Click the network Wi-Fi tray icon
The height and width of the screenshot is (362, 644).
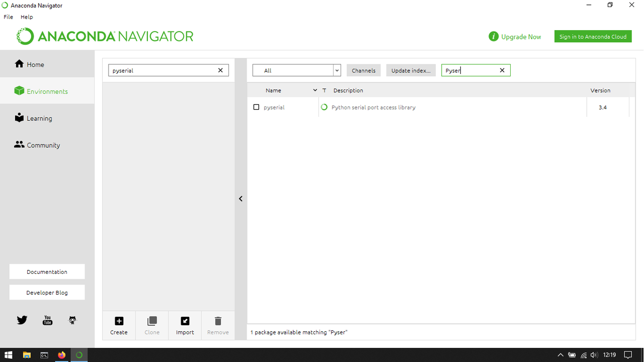(584, 355)
